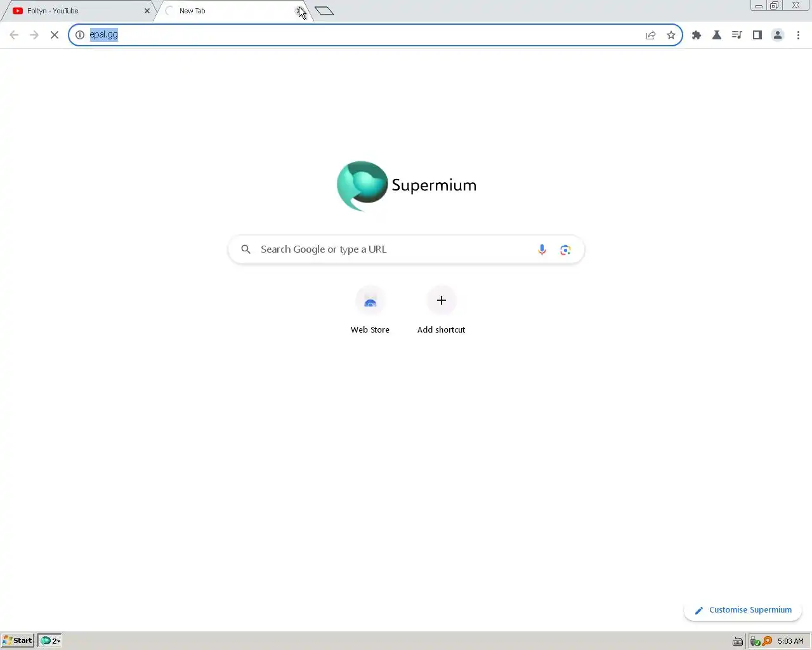Click the 5:03 AM clock
The height and width of the screenshot is (650, 812).
click(x=790, y=641)
